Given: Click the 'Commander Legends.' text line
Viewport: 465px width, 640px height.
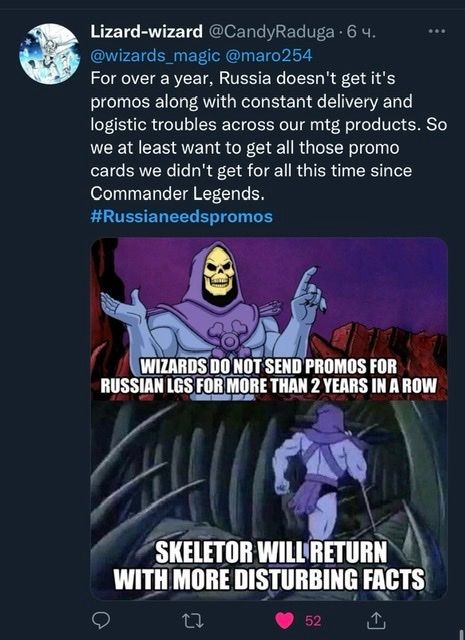Looking at the screenshot, I should point(178,193).
